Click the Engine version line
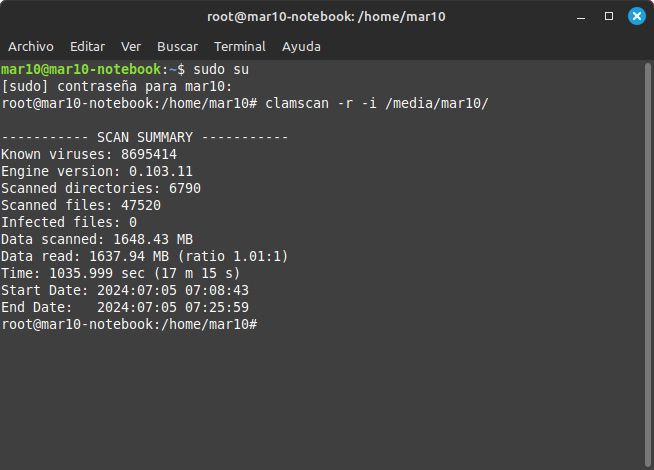654x470 pixels. pos(97,172)
